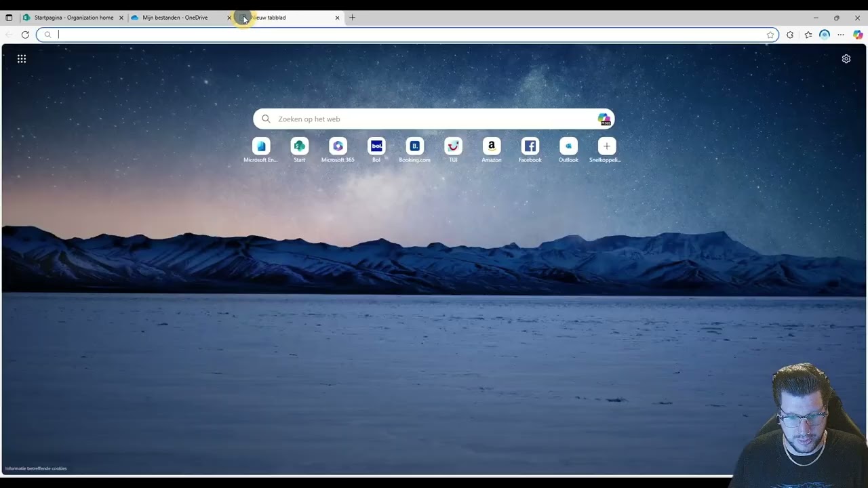Screen dimensions: 868x488
Task: Restore down the browser window
Action: pos(837,18)
